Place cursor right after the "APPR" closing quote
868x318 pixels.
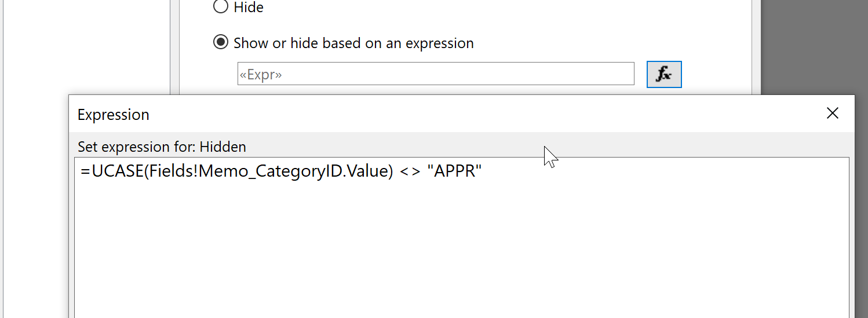(x=483, y=171)
